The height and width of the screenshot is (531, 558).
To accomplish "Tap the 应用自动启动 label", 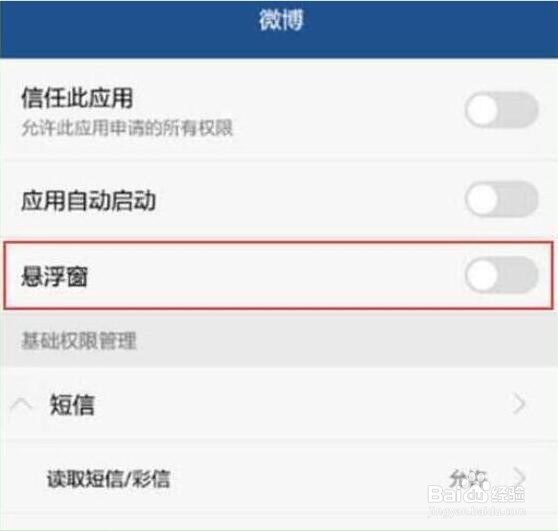I will point(89,201).
